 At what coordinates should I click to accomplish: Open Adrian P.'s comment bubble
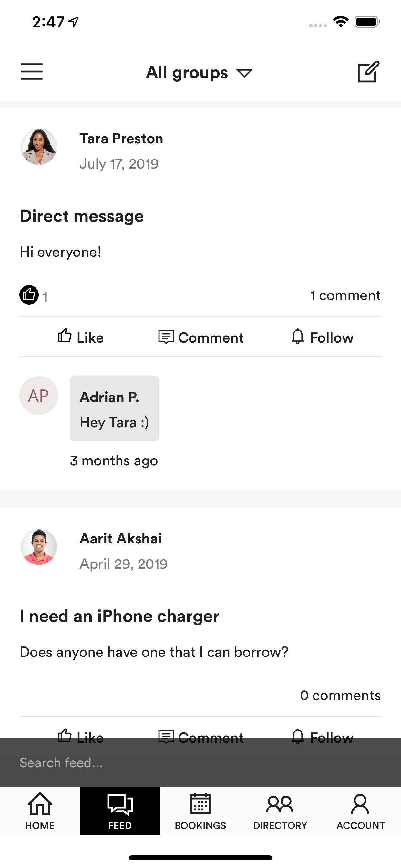tap(114, 408)
